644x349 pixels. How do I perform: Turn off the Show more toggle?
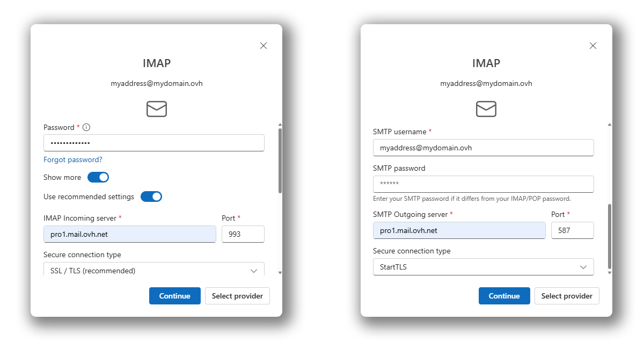click(x=98, y=177)
